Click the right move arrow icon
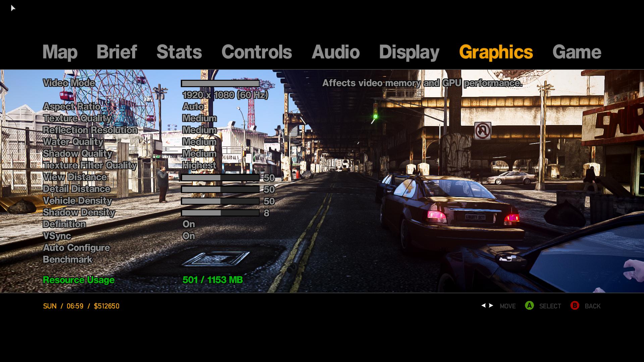 [x=491, y=305]
